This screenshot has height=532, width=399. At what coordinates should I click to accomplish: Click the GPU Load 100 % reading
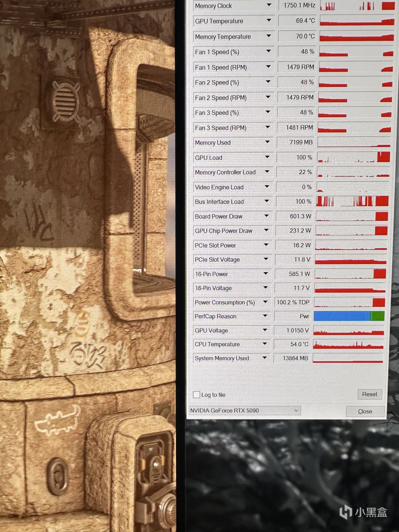click(x=295, y=157)
